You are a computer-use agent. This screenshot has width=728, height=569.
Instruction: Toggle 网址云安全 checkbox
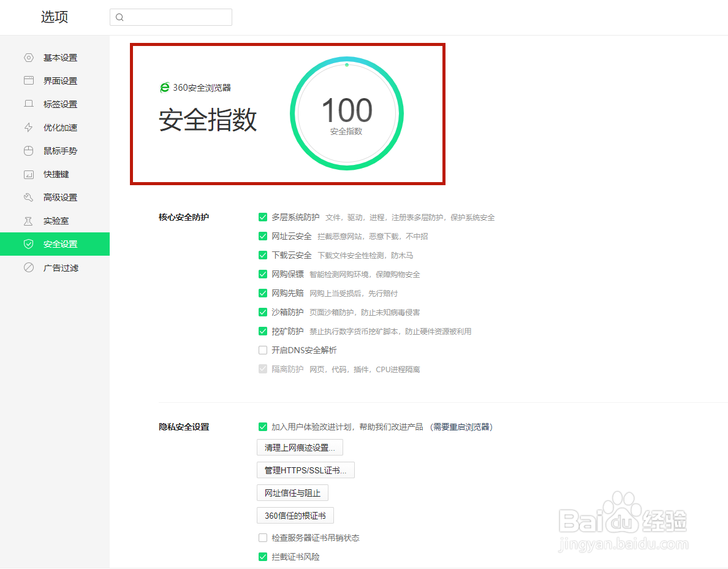pos(263,236)
